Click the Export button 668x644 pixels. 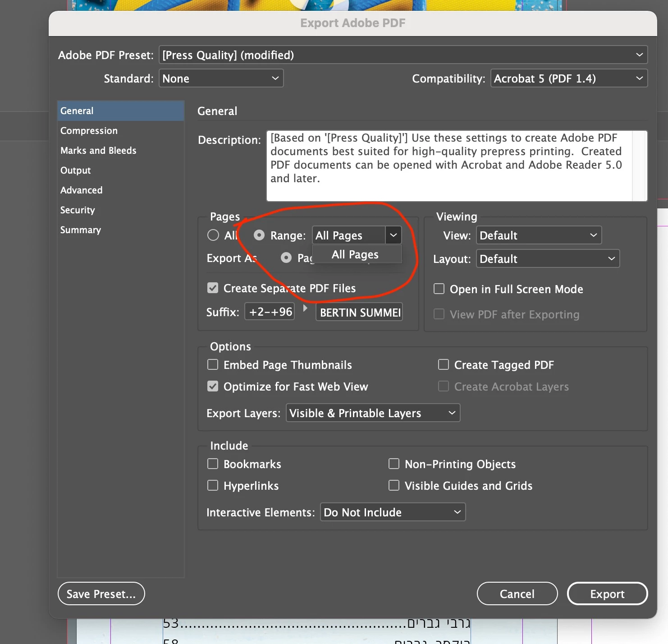(x=608, y=594)
